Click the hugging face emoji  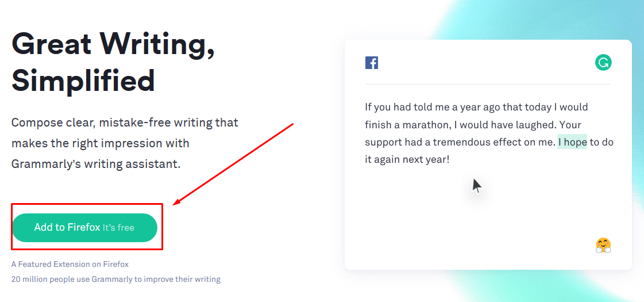point(603,245)
